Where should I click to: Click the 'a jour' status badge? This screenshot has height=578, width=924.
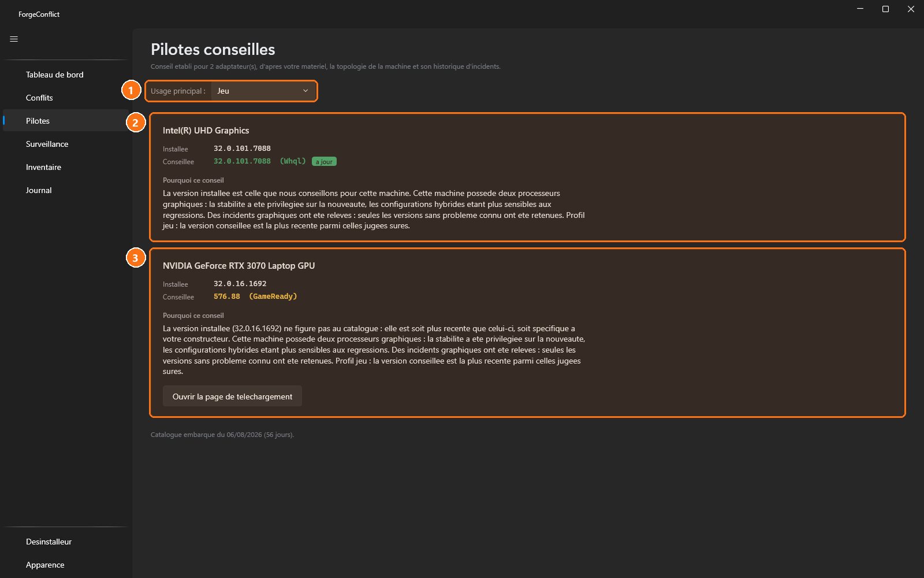(324, 162)
